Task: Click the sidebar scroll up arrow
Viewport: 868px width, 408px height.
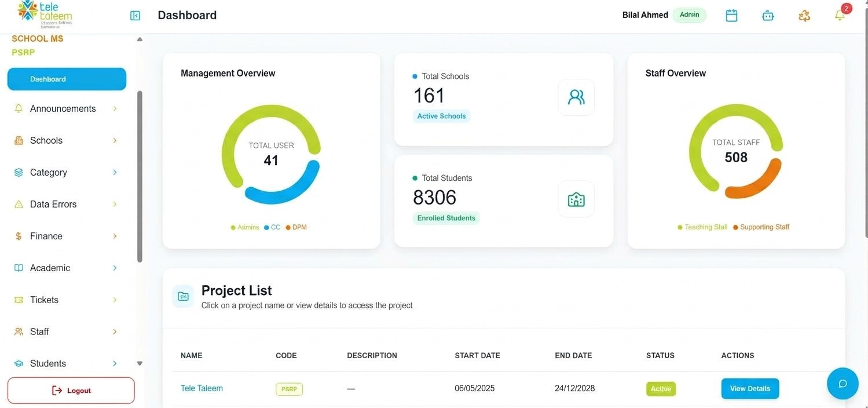Action: pyautogui.click(x=140, y=39)
